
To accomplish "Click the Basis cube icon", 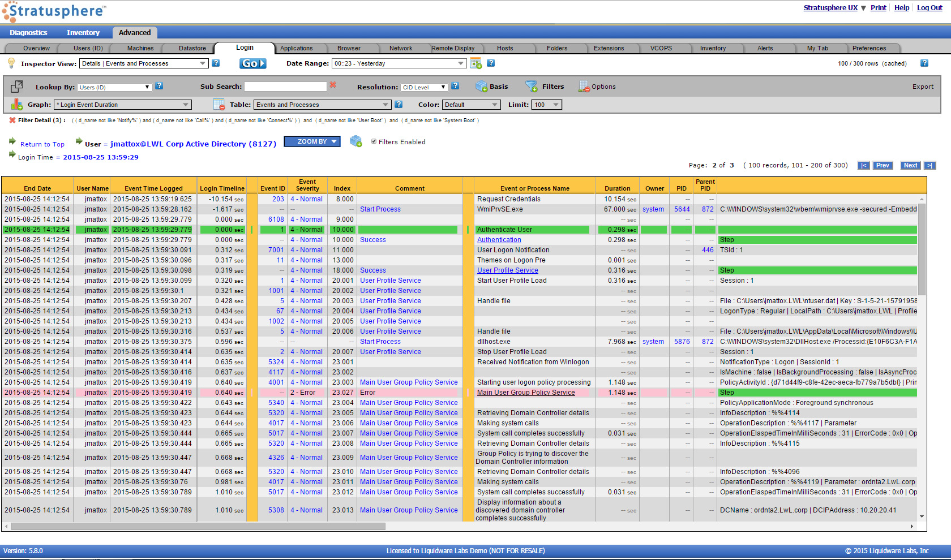I will tap(481, 86).
